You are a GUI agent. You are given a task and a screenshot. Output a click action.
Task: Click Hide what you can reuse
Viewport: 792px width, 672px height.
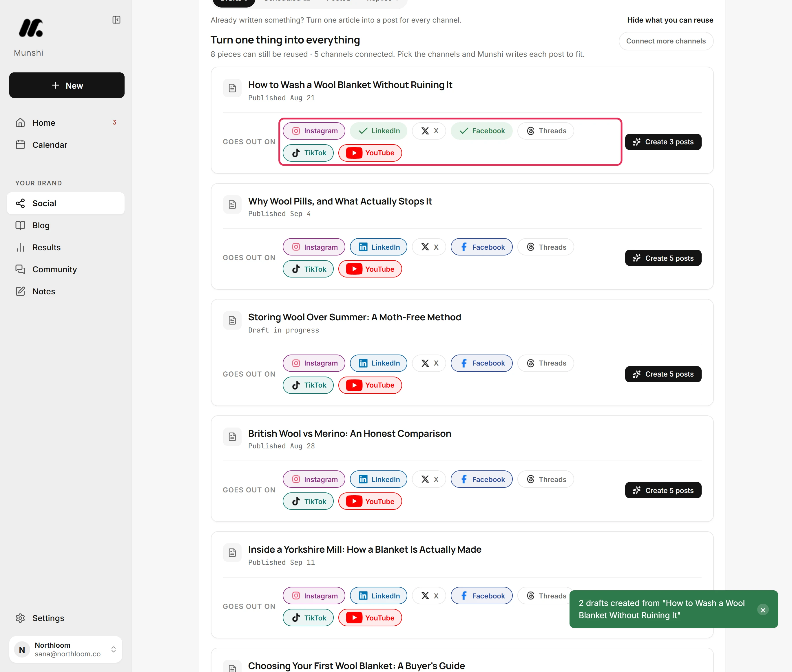(670, 20)
